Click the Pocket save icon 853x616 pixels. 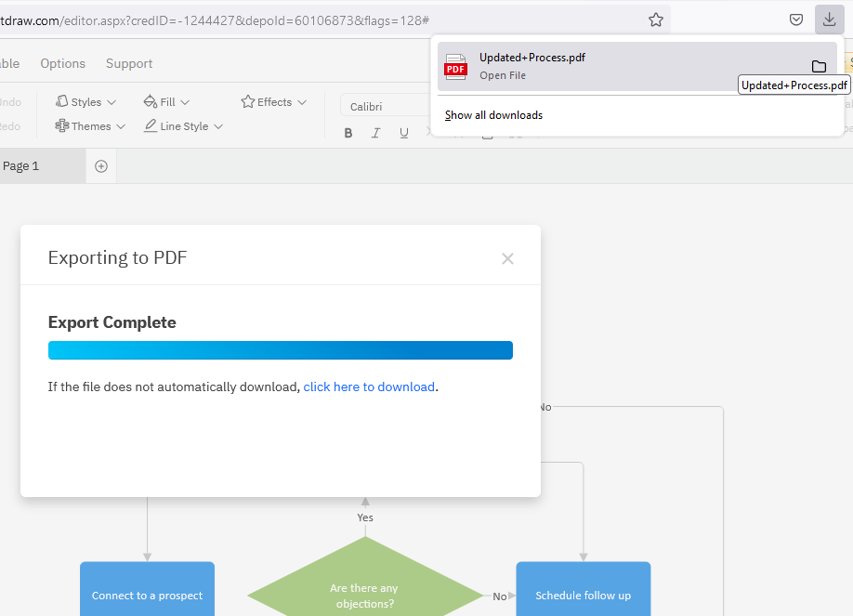click(796, 20)
